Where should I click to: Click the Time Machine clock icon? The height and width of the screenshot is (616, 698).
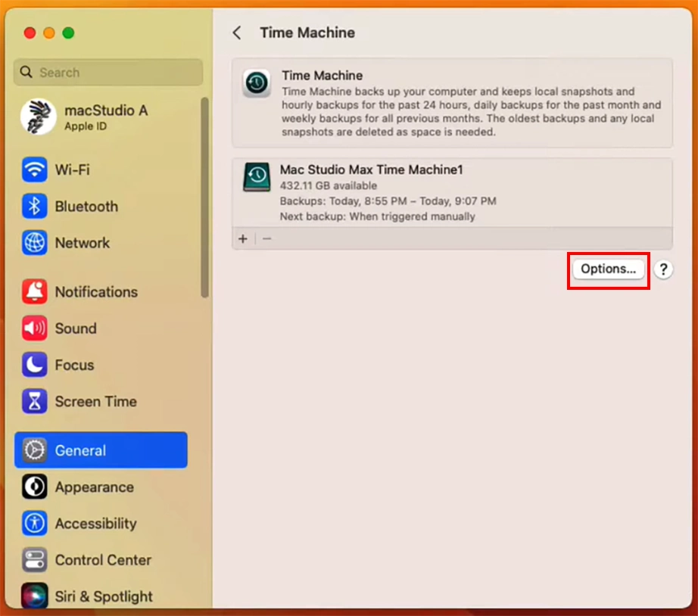[x=257, y=82]
